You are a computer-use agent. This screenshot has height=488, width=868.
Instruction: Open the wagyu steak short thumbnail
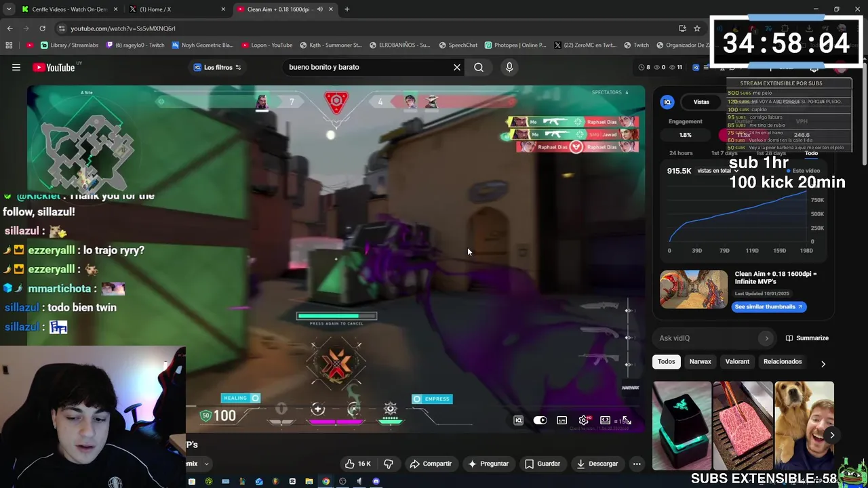click(743, 426)
